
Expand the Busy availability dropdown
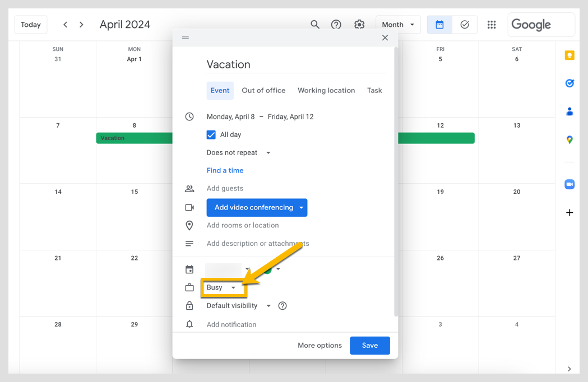click(x=221, y=288)
